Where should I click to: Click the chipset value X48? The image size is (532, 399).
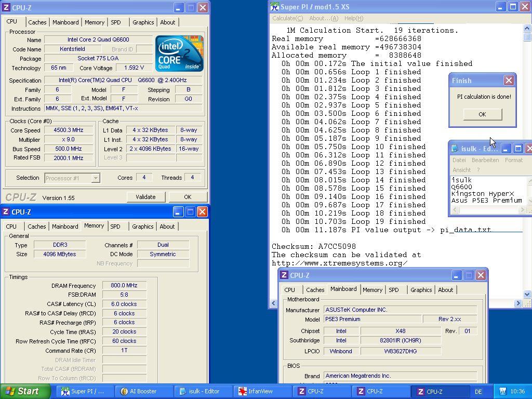[x=401, y=331]
